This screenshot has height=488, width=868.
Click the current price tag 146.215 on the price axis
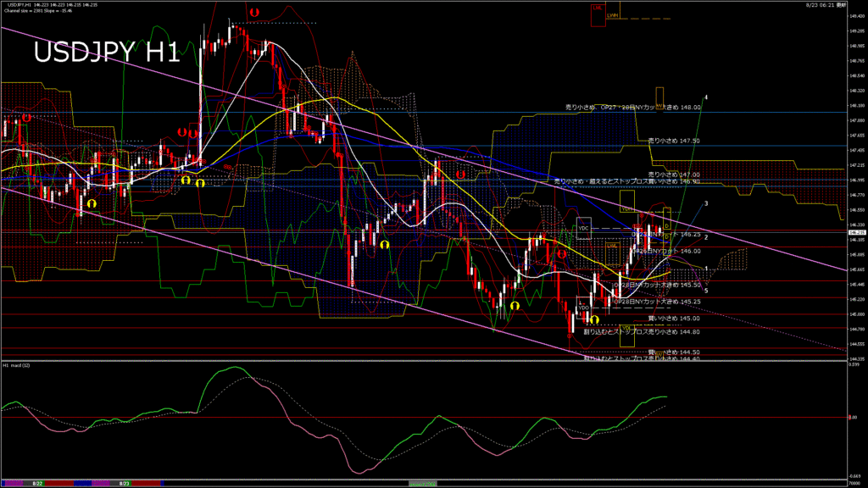click(856, 232)
